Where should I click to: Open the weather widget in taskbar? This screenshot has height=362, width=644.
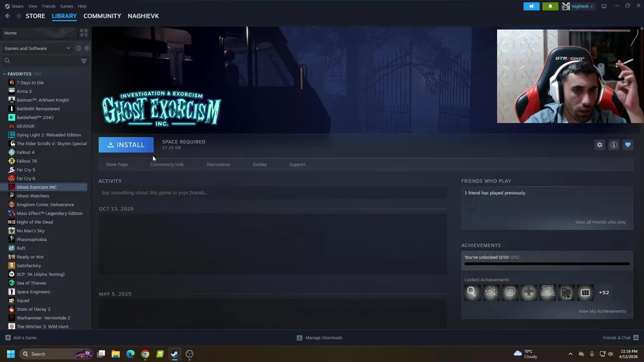[525, 354]
